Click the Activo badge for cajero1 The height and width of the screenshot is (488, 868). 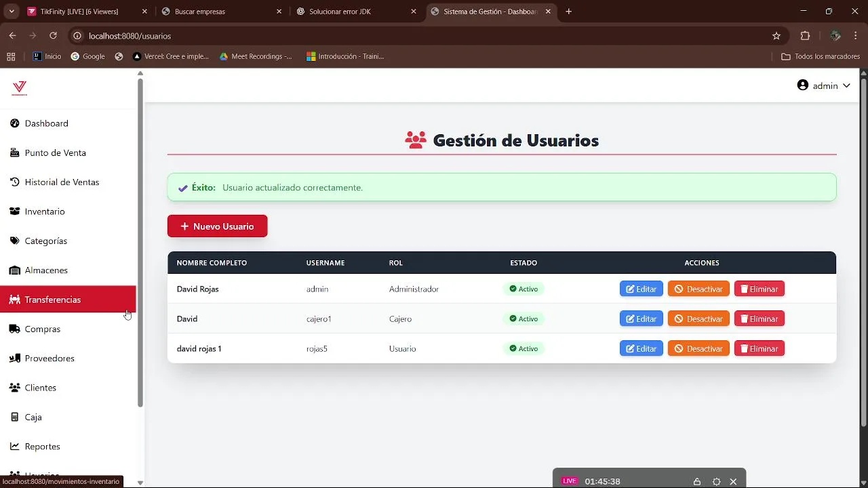pyautogui.click(x=524, y=319)
